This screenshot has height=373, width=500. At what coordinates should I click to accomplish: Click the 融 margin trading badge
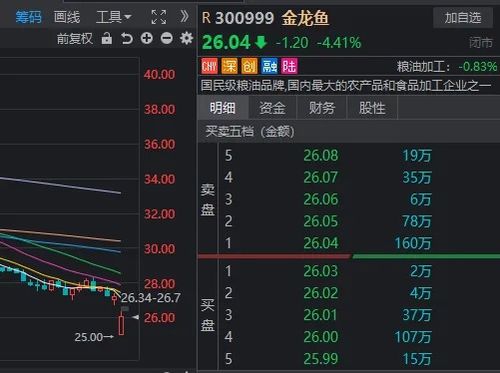click(x=269, y=66)
